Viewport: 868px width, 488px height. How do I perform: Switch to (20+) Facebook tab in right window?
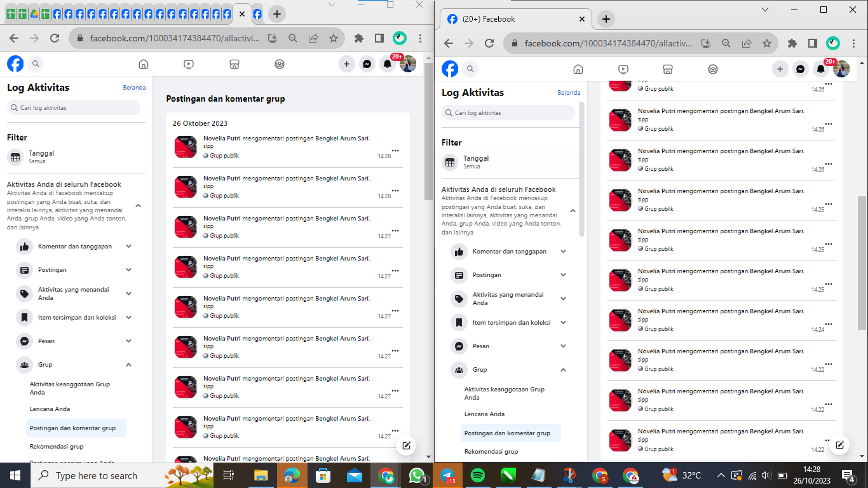pyautogui.click(x=516, y=19)
